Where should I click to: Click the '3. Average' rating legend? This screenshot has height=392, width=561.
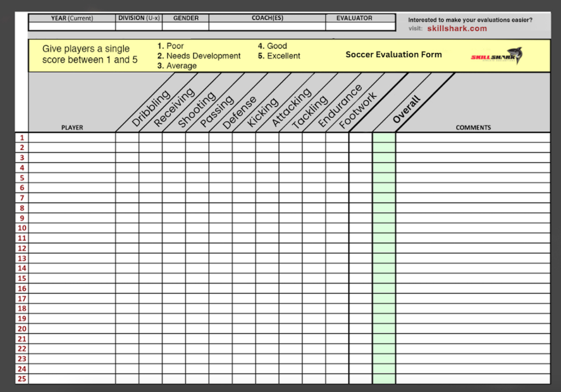177,66
